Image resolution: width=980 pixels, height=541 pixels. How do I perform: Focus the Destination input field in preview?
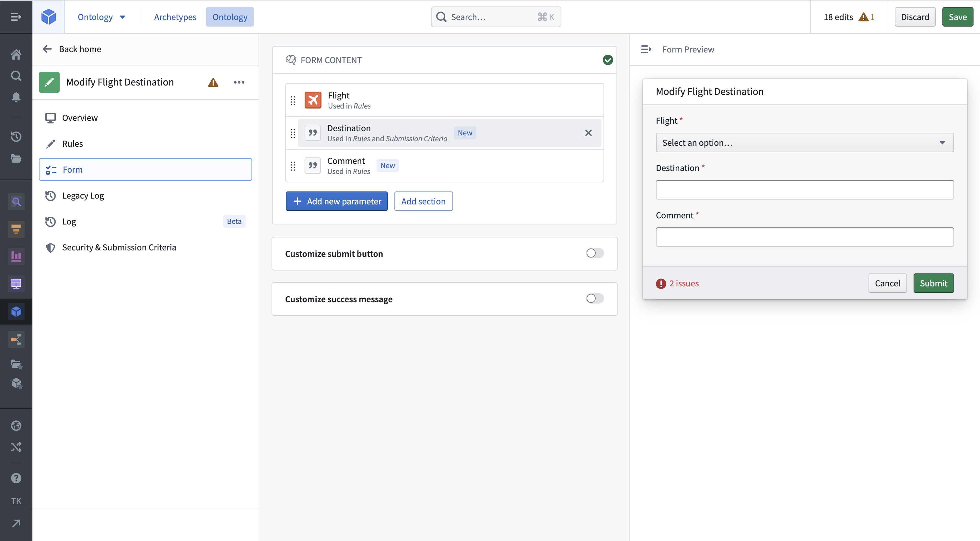804,190
